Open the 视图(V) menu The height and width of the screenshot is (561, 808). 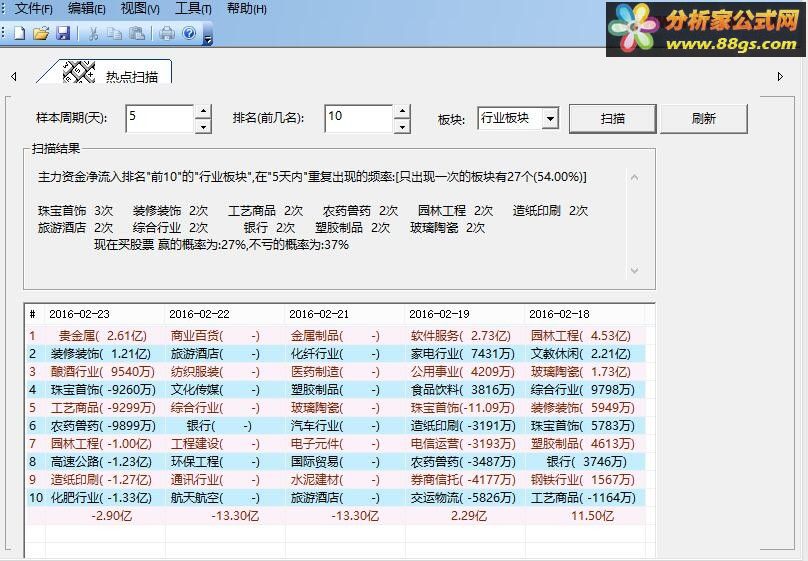click(x=140, y=8)
